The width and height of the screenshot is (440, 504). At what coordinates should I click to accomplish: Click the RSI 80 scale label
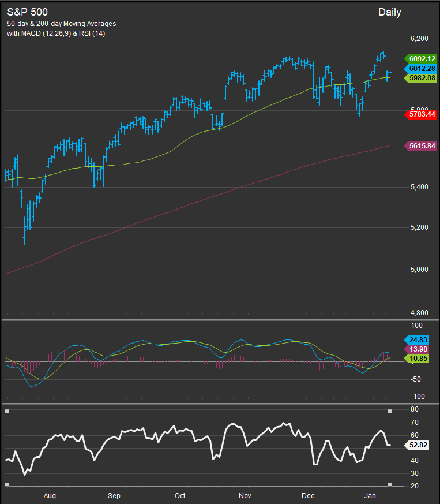[415, 409]
